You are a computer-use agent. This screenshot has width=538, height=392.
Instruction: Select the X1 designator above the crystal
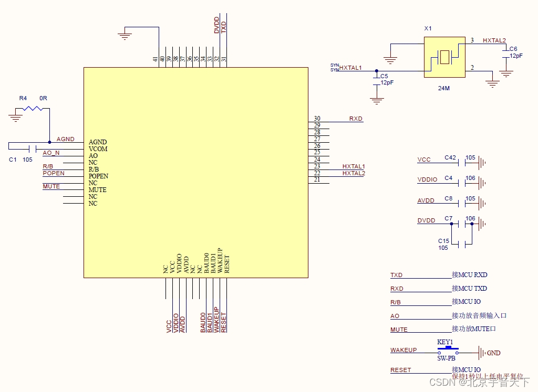tap(428, 28)
